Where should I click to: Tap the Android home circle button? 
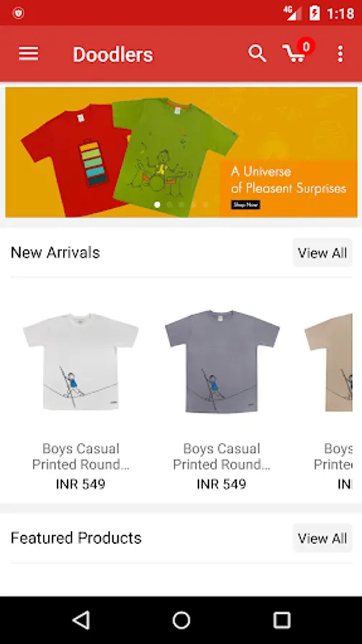tap(181, 620)
